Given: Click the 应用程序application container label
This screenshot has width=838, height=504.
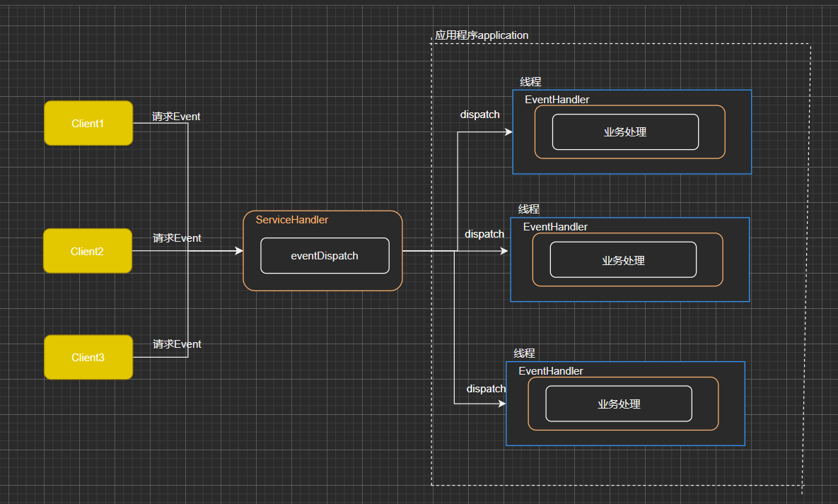Looking at the screenshot, I should coord(482,35).
